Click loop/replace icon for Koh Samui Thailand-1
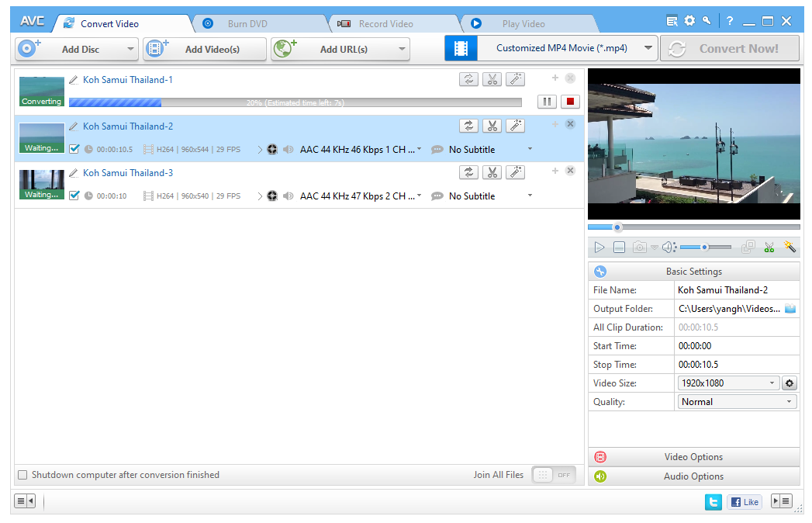This screenshot has width=812, height=523. [x=468, y=79]
